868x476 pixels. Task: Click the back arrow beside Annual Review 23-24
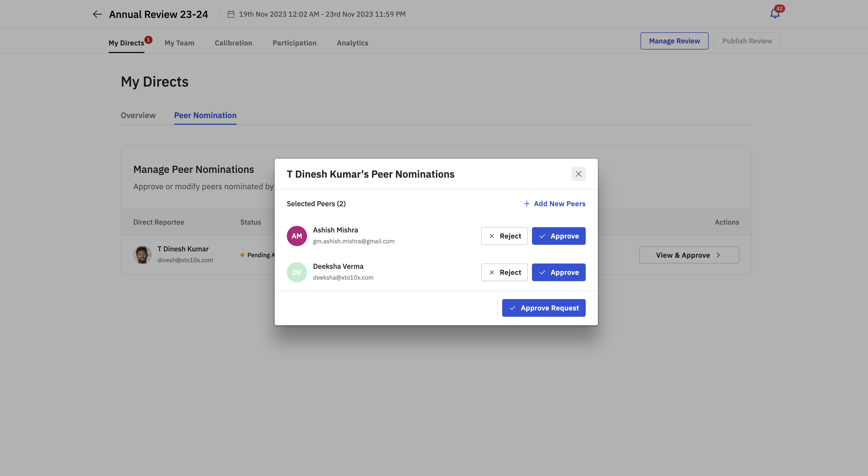tap(97, 14)
